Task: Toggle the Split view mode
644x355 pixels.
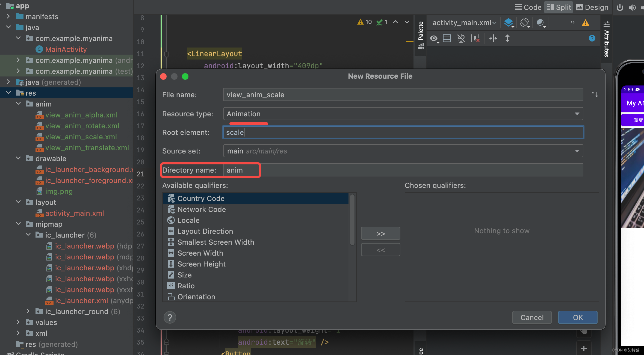Action: (x=559, y=7)
